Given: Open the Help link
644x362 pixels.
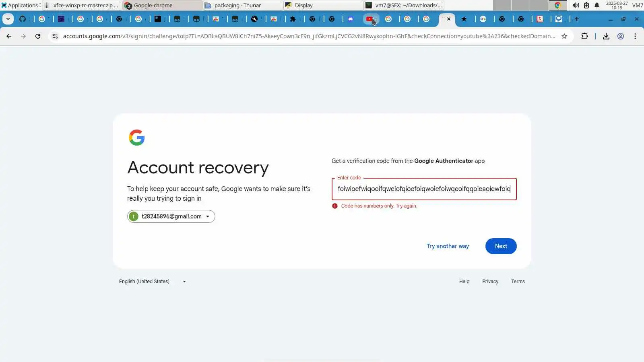Looking at the screenshot, I should click(x=464, y=282).
